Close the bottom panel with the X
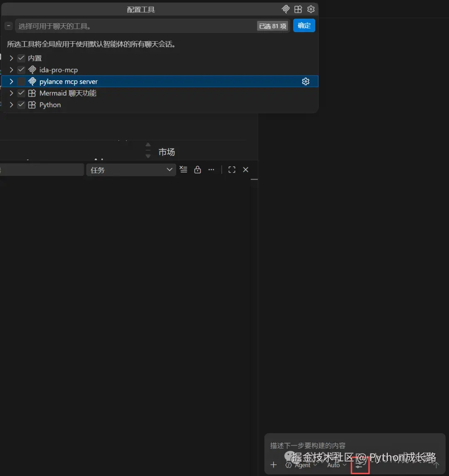Screen dimensions: 449x476 pos(246,169)
